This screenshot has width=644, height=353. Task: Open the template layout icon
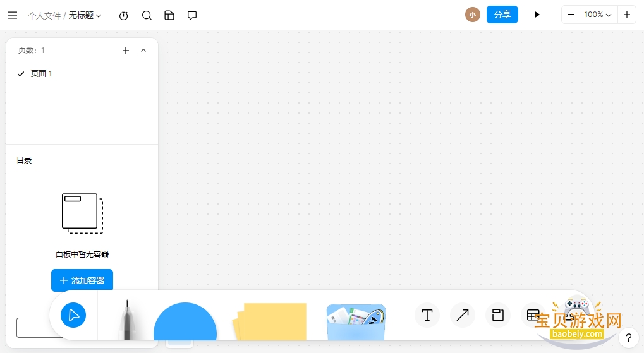169,15
